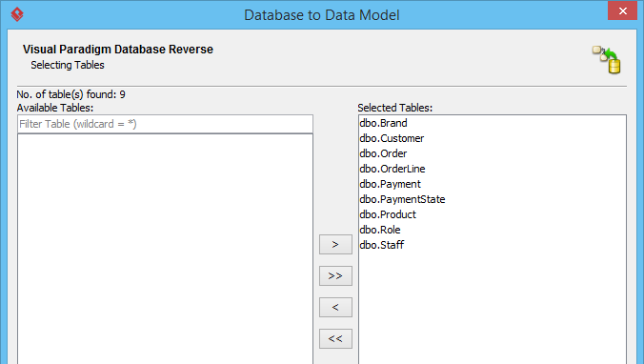Focus the Filter Table wildcard field
The height and width of the screenshot is (364, 644).
[165, 124]
